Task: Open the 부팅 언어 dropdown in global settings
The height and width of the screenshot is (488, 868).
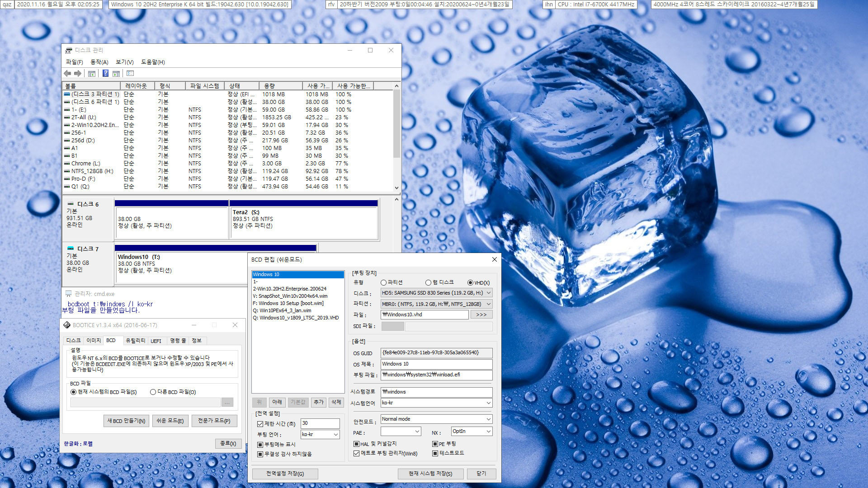Action: [320, 434]
